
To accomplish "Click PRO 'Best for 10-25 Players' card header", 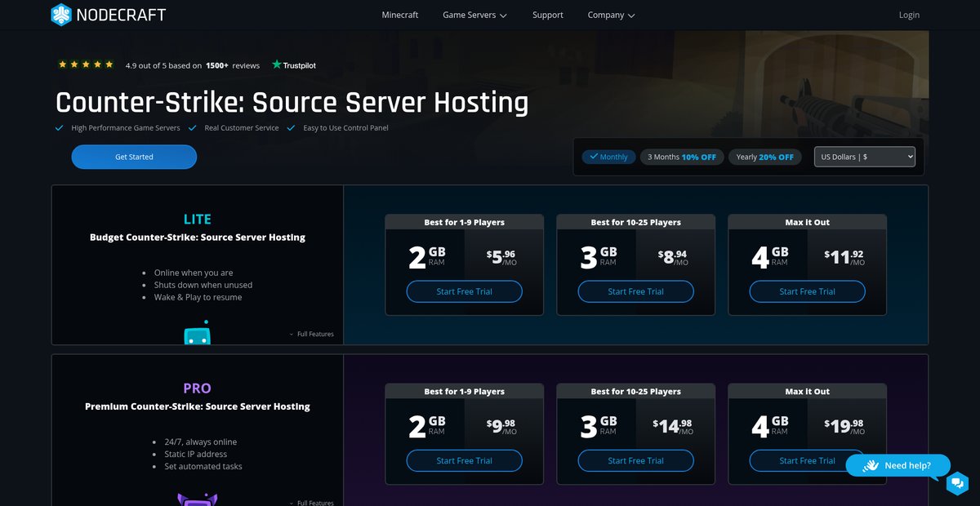I will coord(636,391).
